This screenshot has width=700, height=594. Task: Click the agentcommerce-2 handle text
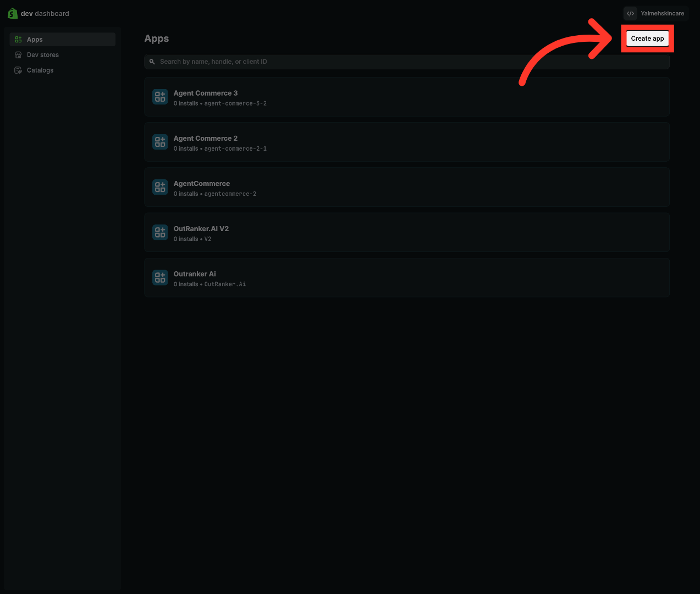(x=230, y=194)
